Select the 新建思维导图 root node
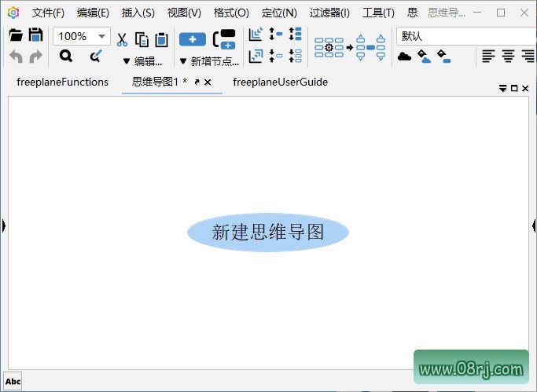This screenshot has height=392, width=537. (268, 233)
